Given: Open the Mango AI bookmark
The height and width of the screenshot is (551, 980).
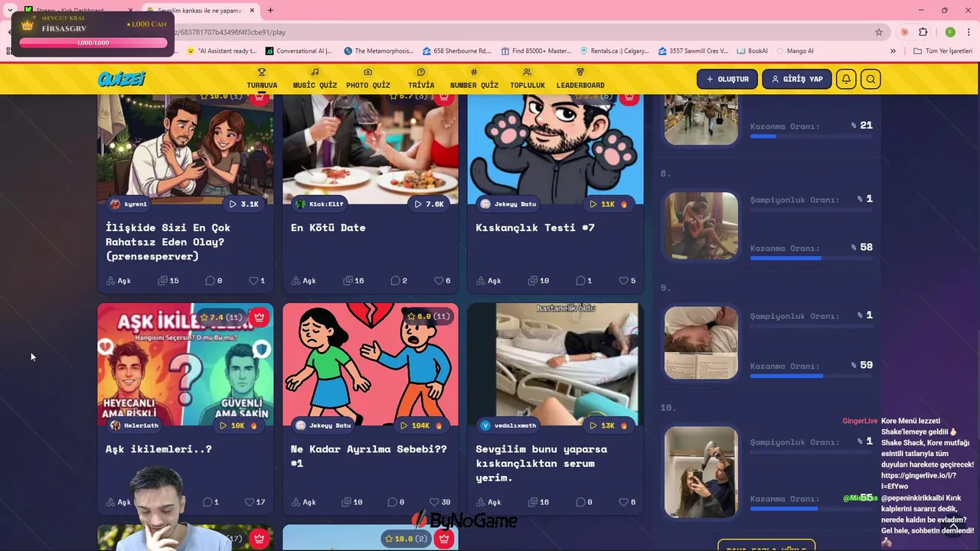Looking at the screenshot, I should click(794, 51).
